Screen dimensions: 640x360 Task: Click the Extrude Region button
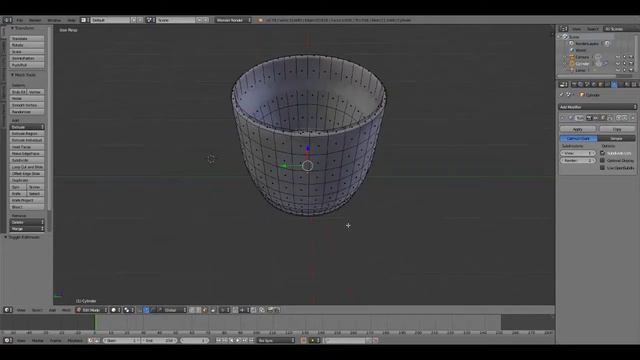click(27, 133)
